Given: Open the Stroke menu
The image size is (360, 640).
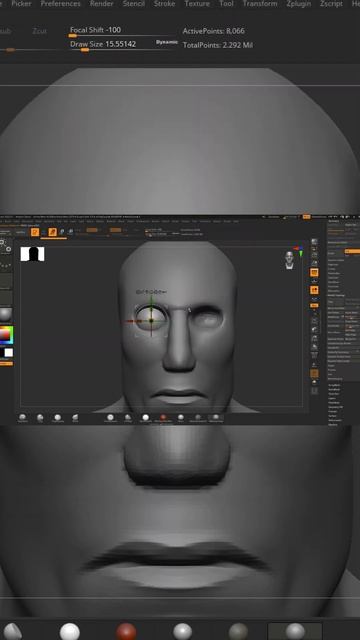Looking at the screenshot, I should click(164, 4).
